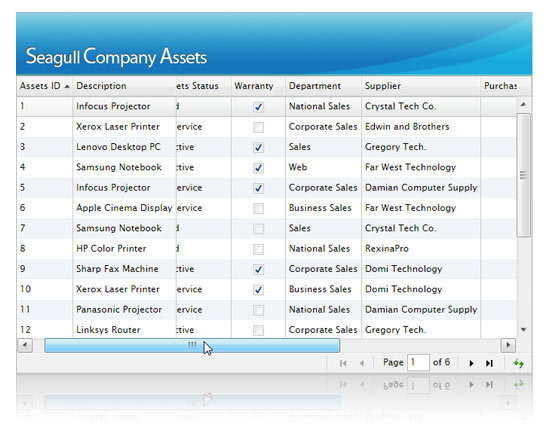The image size is (550, 430).
Task: Uncheck warranty for row 1 Infocus Projector
Action: click(x=259, y=107)
